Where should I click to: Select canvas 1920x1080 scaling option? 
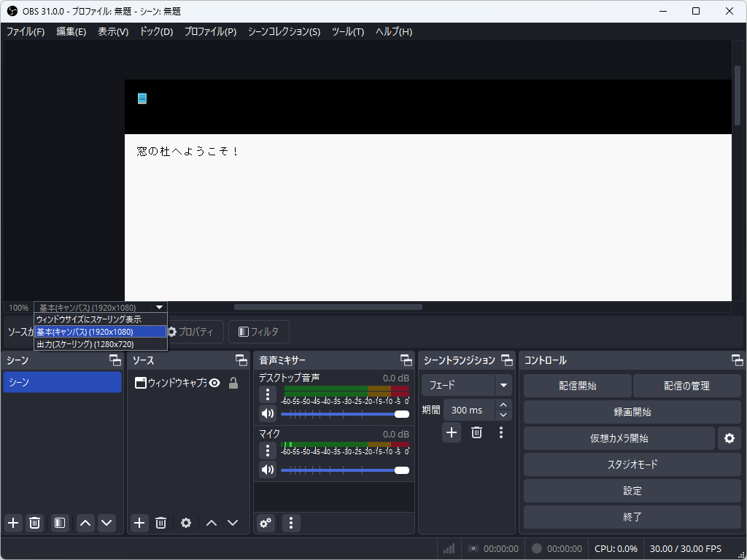101,332
